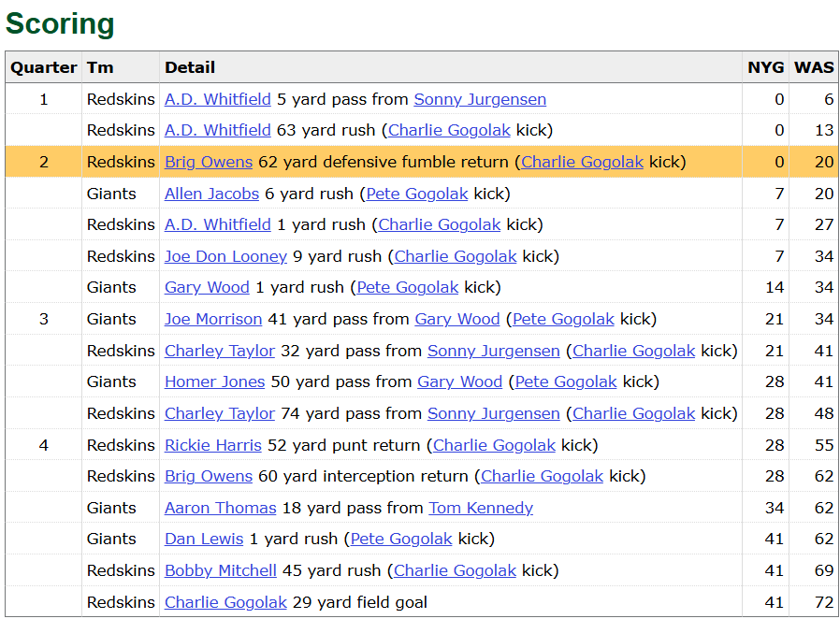Click A.D. Whitfield in 1 yard rush row
840x619 pixels.
coord(218,224)
